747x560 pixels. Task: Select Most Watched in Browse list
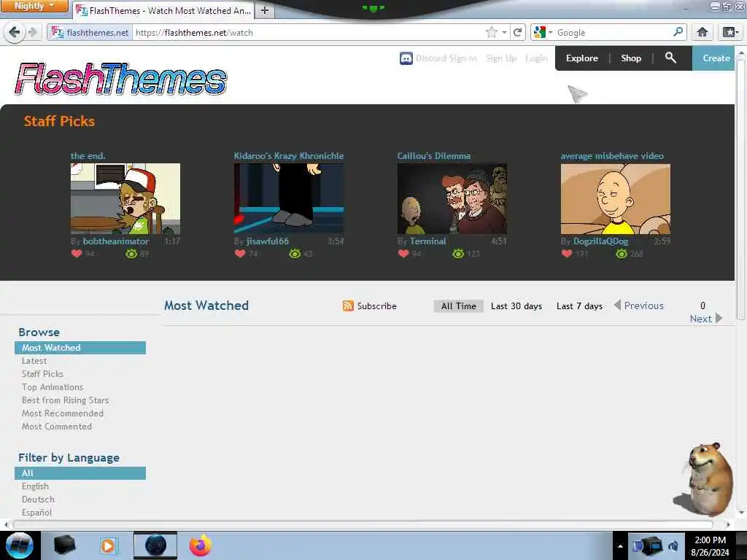[80, 348]
